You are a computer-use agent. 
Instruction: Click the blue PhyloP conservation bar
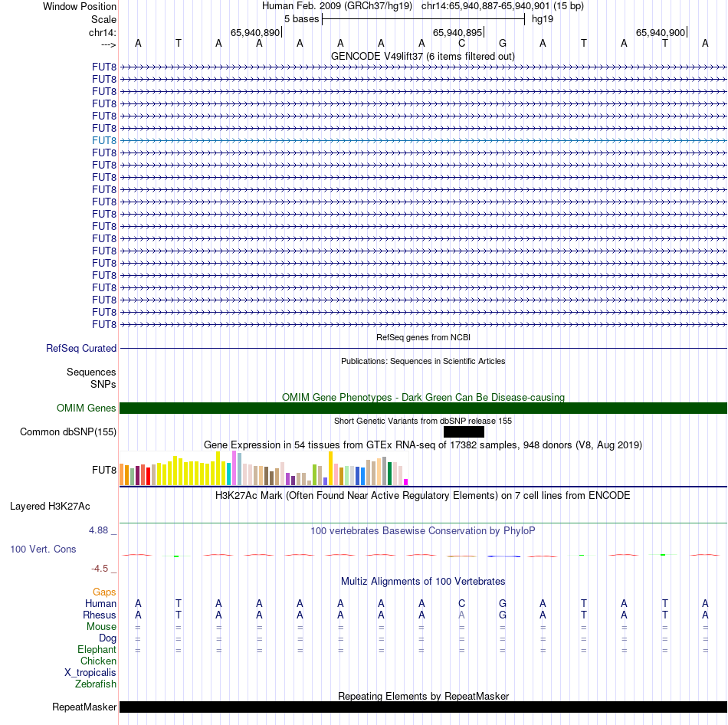point(503,556)
